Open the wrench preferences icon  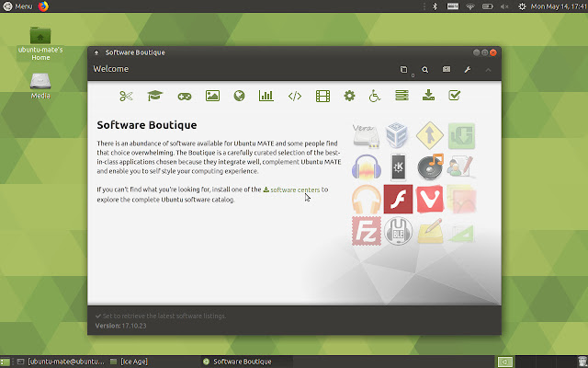click(x=468, y=70)
